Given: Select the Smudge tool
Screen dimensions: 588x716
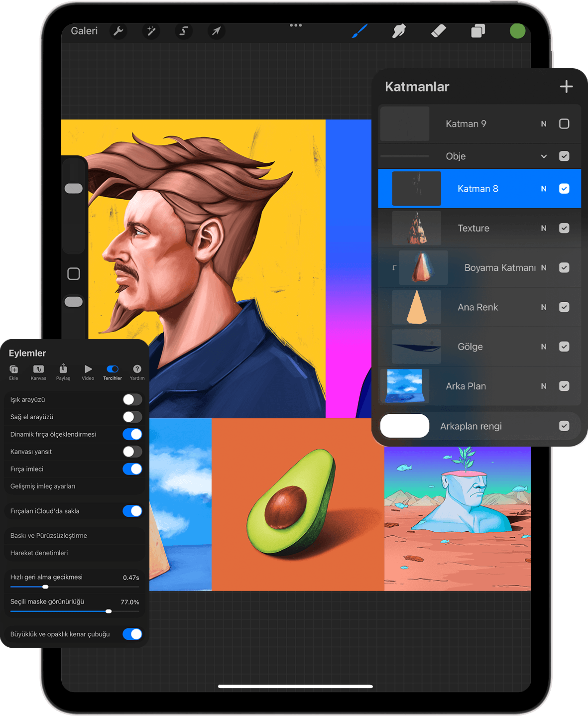Looking at the screenshot, I should point(399,31).
